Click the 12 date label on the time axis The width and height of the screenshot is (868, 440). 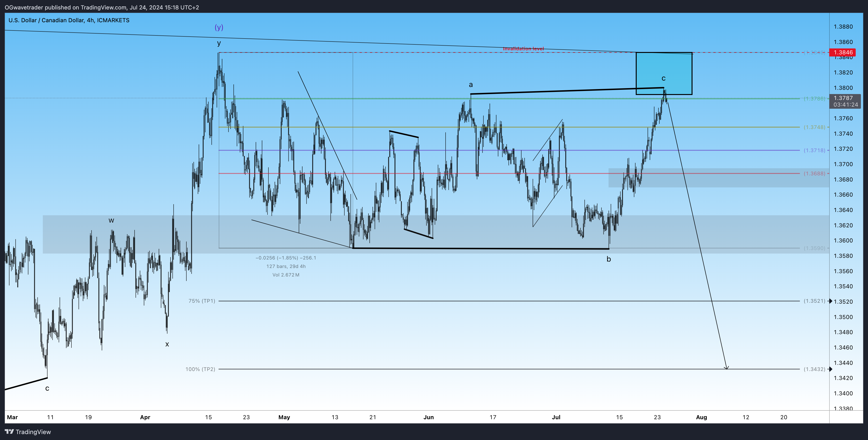pos(746,418)
